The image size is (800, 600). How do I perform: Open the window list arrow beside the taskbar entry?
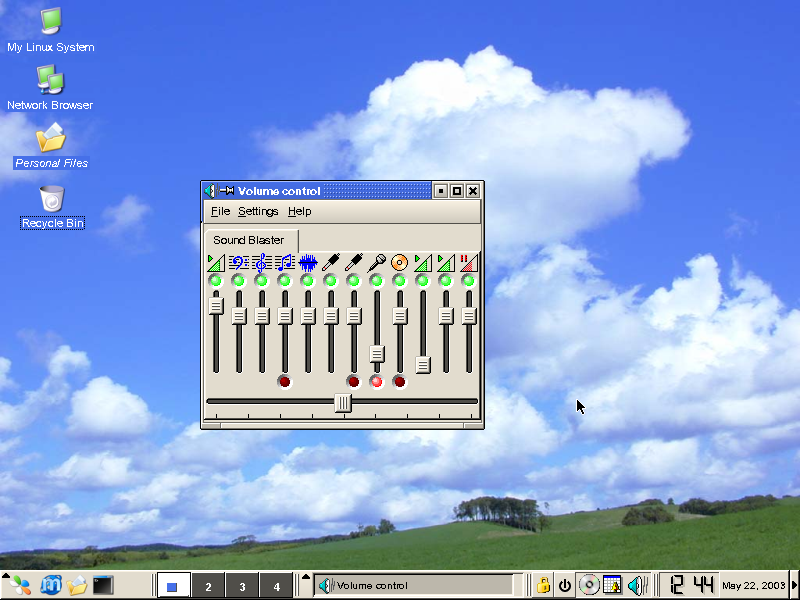tap(306, 578)
